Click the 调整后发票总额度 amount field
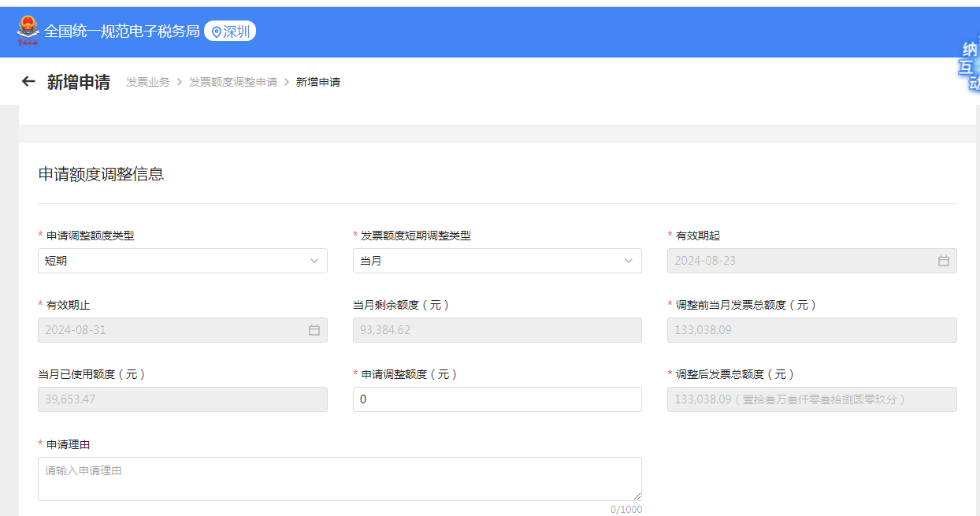 pos(811,399)
